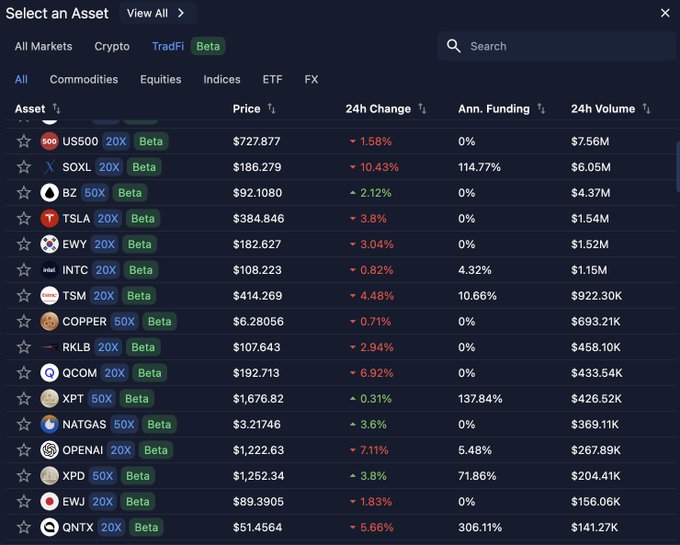Switch to Crypto tab
This screenshot has width=680, height=545.
tap(112, 46)
